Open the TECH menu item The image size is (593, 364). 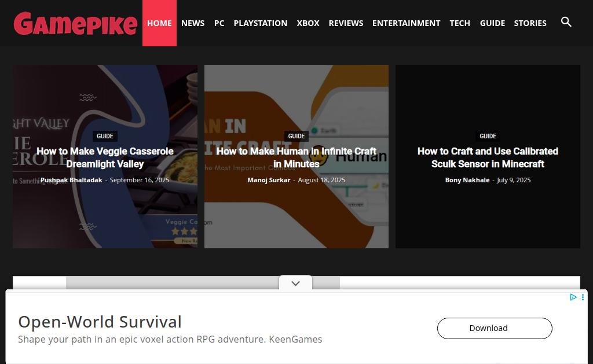coord(460,23)
